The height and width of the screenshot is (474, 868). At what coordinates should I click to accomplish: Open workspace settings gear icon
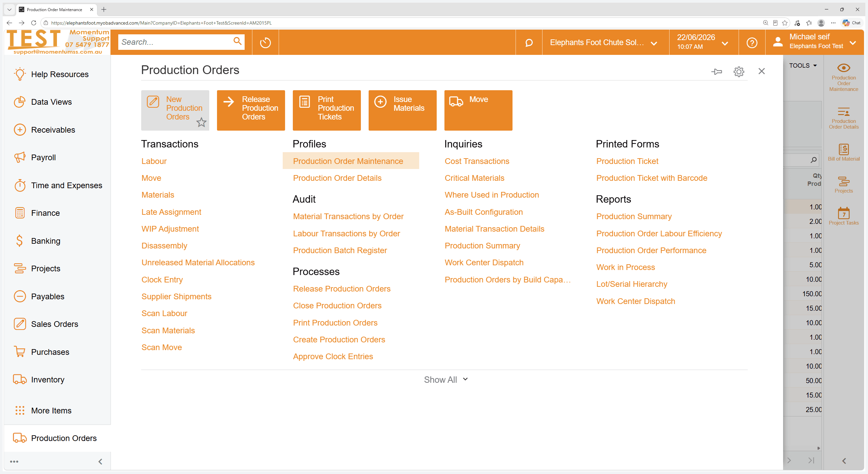[739, 71]
